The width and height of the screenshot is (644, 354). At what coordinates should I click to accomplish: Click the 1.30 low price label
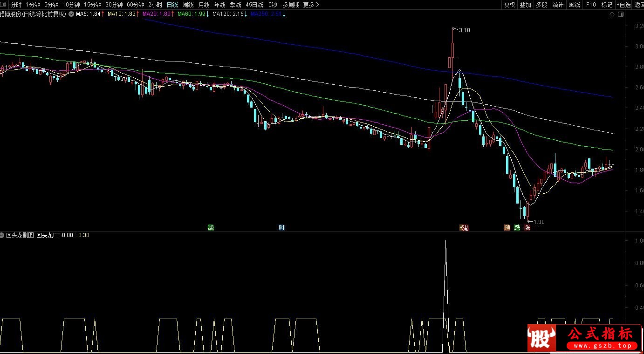539,222
